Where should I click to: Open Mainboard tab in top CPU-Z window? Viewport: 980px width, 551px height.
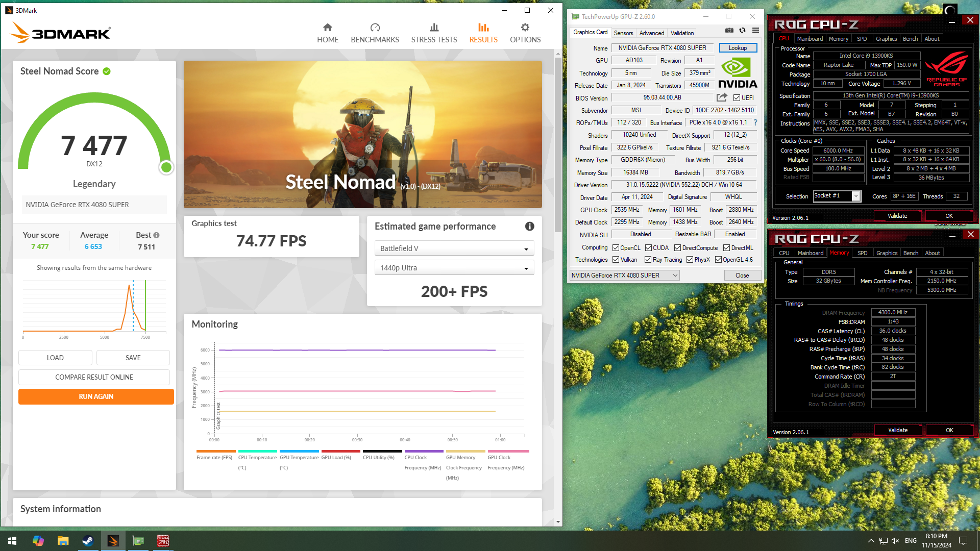[810, 39]
